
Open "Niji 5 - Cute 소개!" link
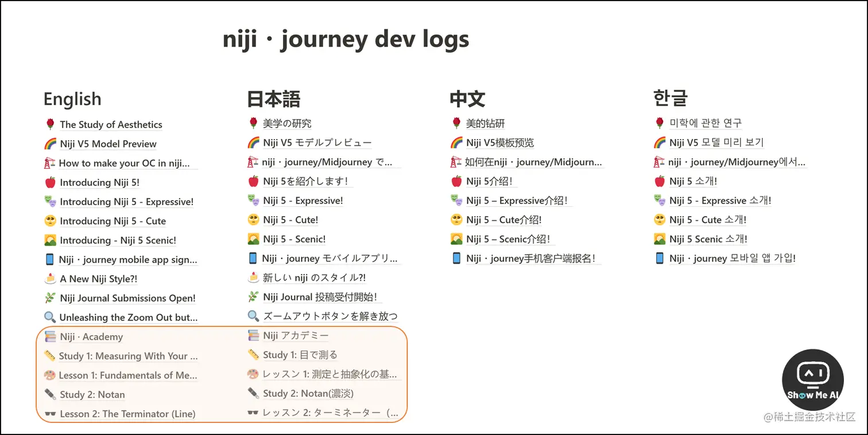tap(708, 220)
